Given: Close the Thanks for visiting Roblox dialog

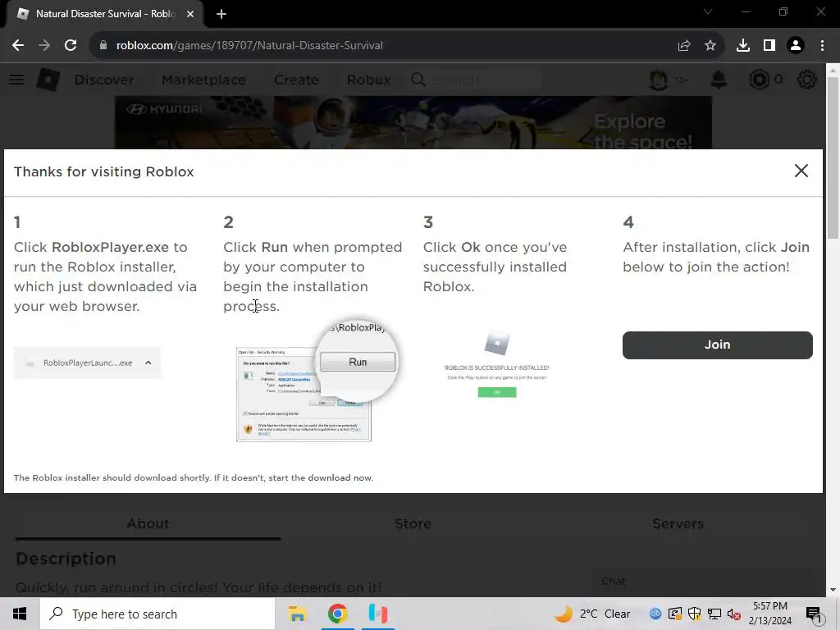Looking at the screenshot, I should [801, 171].
